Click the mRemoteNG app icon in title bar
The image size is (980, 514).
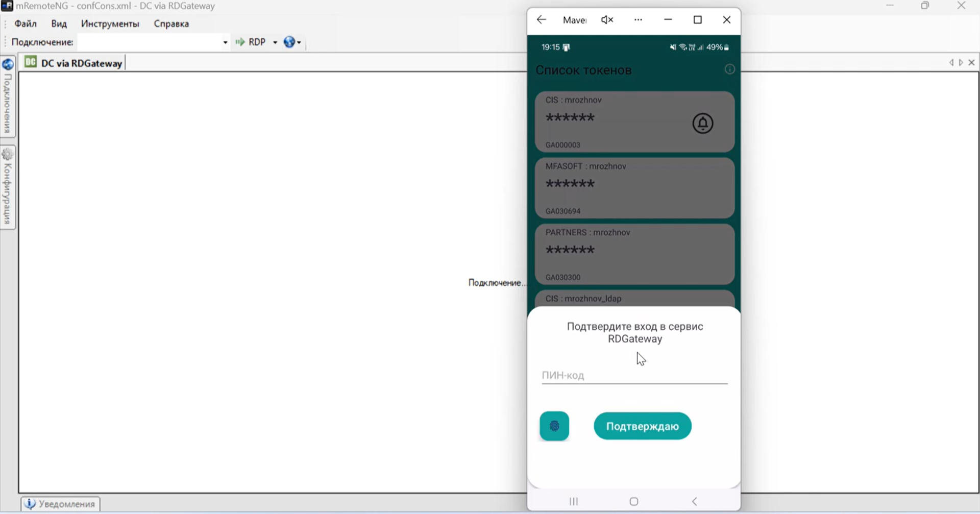click(x=7, y=6)
